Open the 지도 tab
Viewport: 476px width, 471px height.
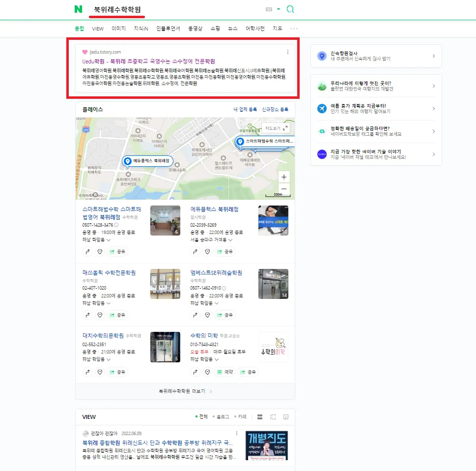click(278, 29)
